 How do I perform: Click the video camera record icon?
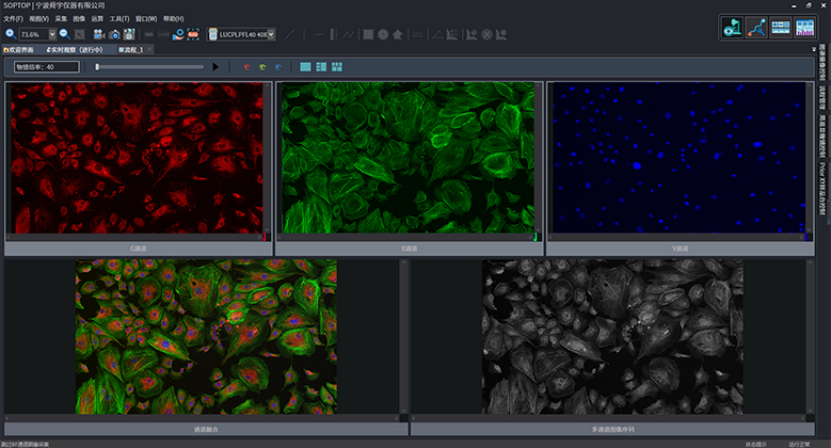click(99, 34)
